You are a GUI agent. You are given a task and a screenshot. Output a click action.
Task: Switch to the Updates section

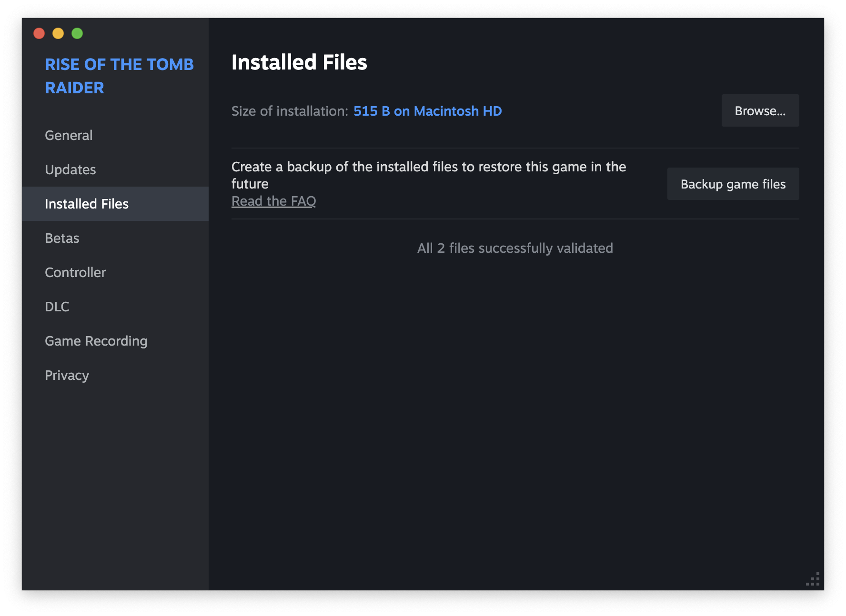pyautogui.click(x=70, y=169)
